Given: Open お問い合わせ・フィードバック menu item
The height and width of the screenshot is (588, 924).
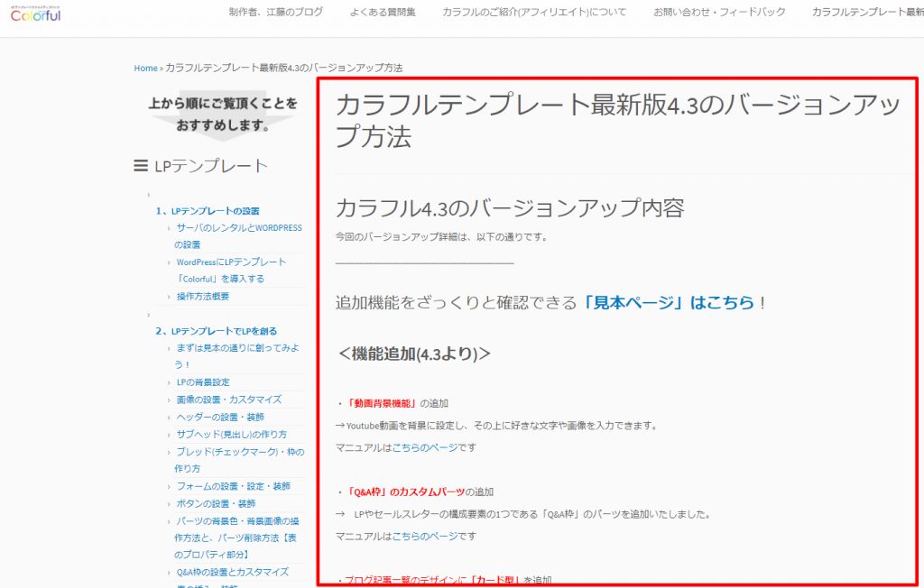Looking at the screenshot, I should click(719, 12).
